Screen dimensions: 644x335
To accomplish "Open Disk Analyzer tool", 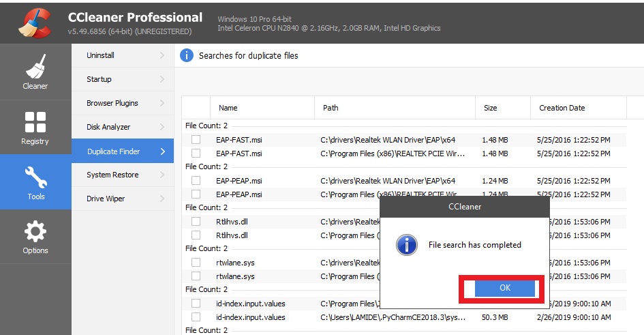I will [123, 127].
